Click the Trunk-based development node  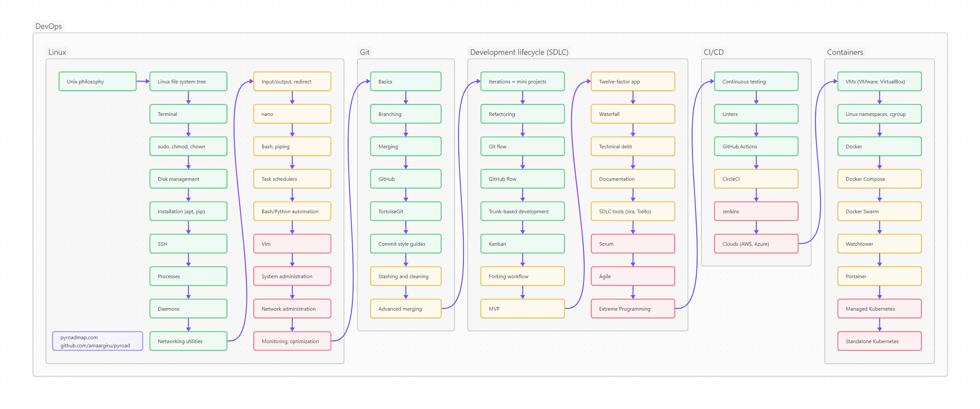(x=522, y=211)
